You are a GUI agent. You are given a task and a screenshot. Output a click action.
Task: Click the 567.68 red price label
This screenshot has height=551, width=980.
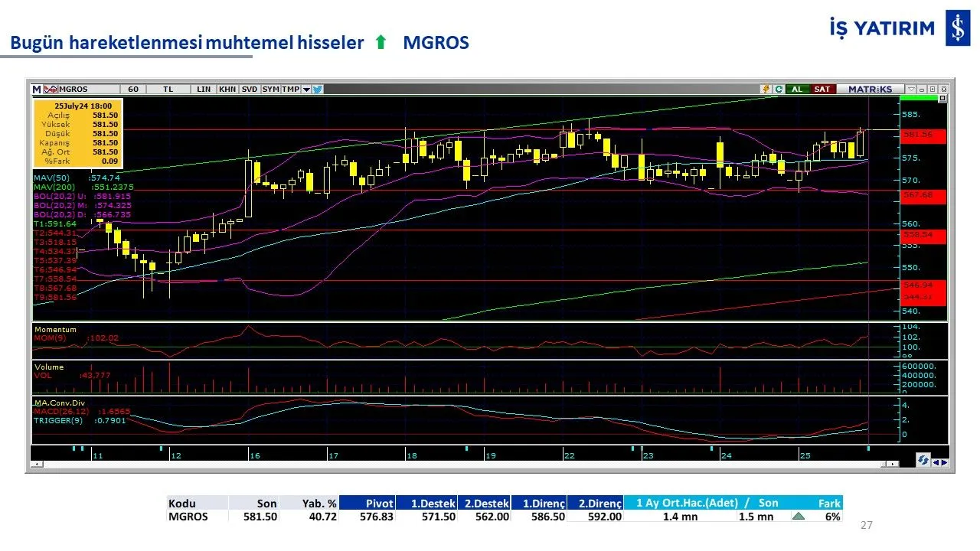point(923,195)
